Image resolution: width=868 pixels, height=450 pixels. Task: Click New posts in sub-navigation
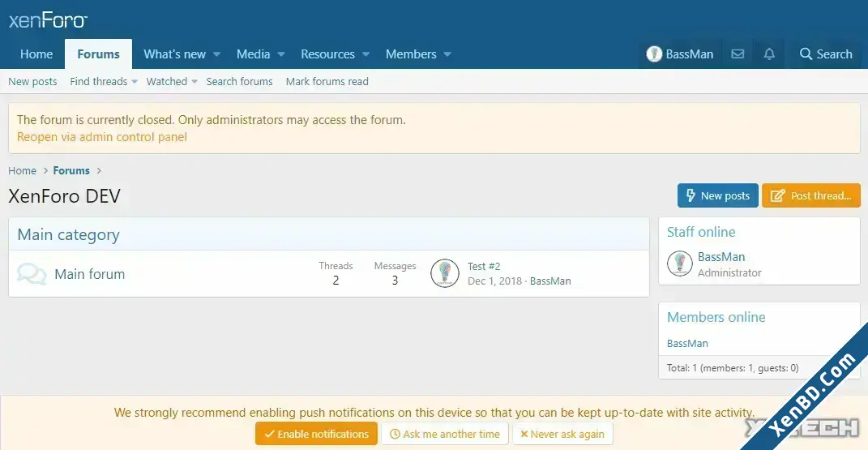(x=32, y=81)
